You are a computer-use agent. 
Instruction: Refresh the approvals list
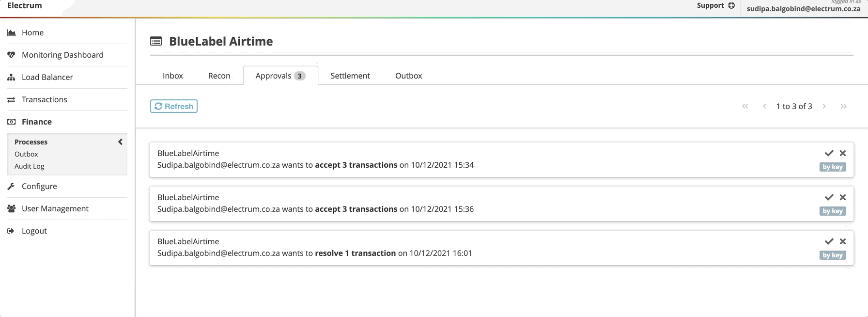(x=173, y=106)
